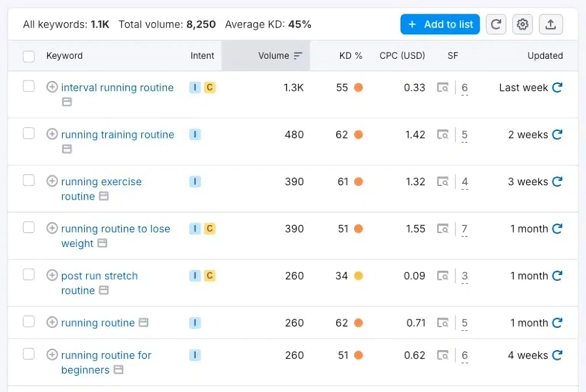This screenshot has height=392, width=586.
Task: Expand 'running routine for beginners' plus icon
Action: [52, 355]
